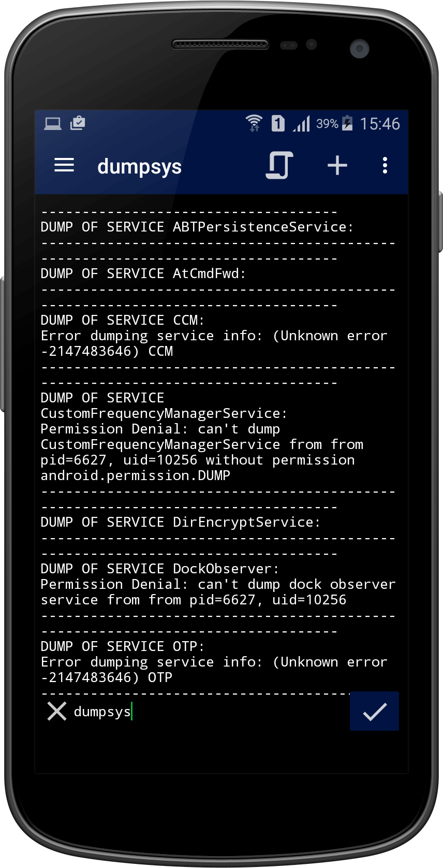Image resolution: width=443 pixels, height=868 pixels.
Task: Tap the screen rotation icon in toolbar
Action: point(279,166)
